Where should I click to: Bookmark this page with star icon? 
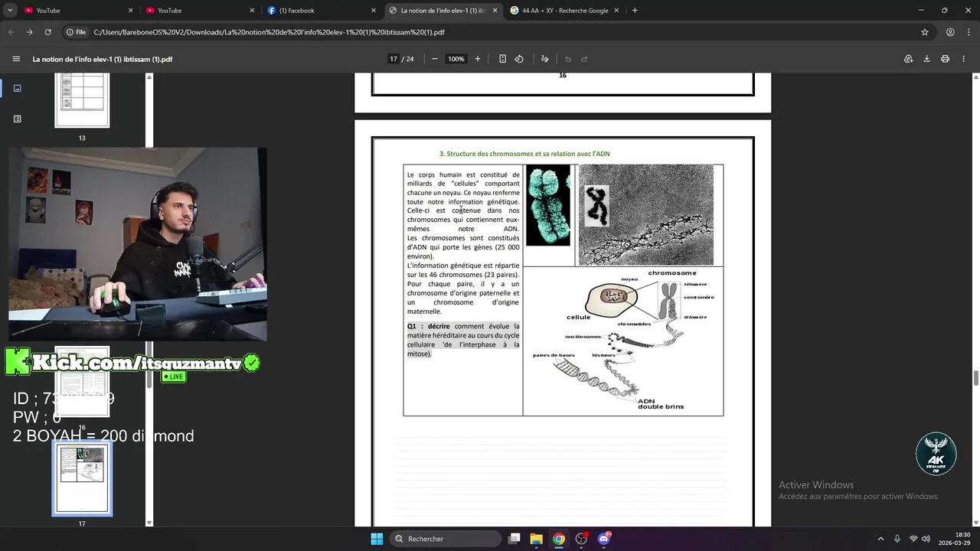(925, 32)
